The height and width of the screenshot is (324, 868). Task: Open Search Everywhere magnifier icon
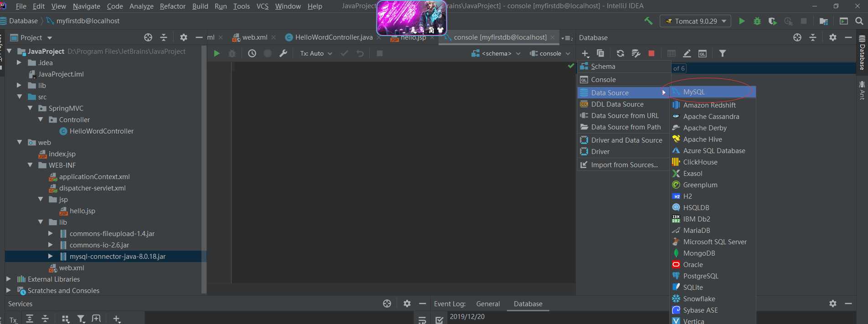pos(859,21)
